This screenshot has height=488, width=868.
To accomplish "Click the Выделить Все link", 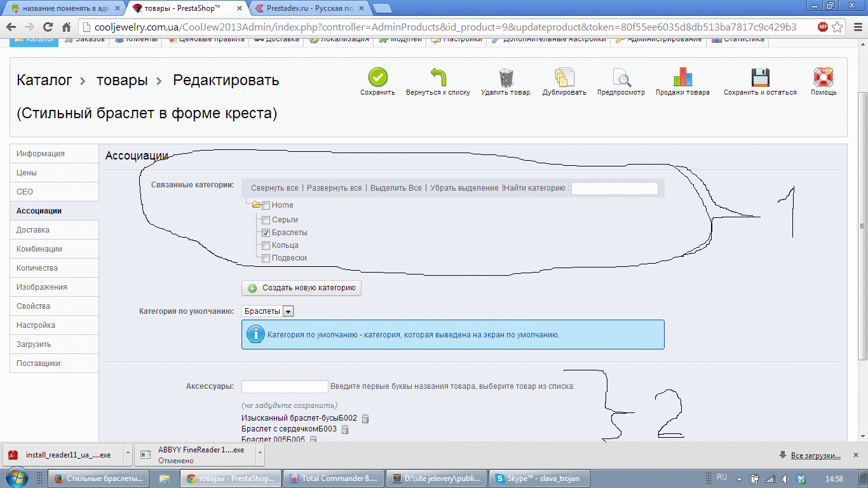I will 396,188.
